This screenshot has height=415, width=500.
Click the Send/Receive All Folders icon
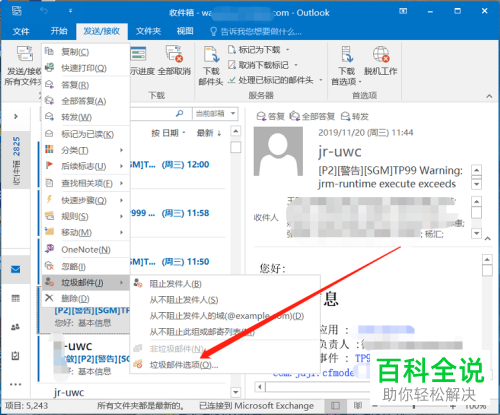(24, 54)
